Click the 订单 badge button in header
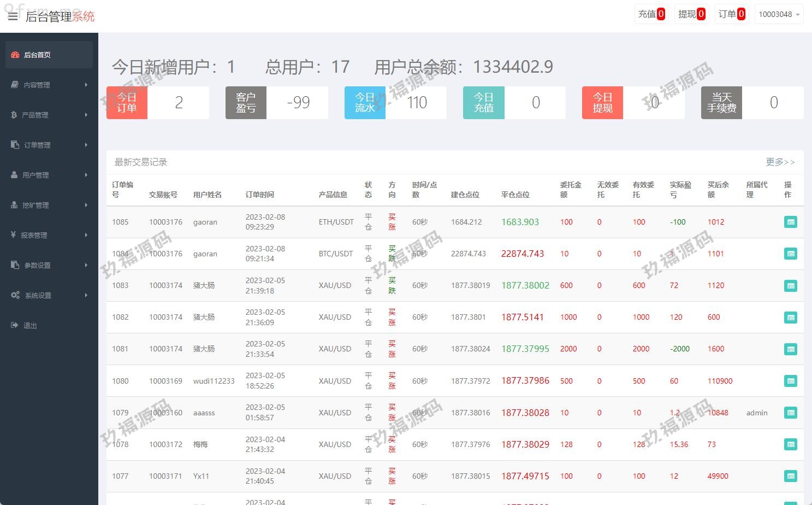The height and width of the screenshot is (505, 812). click(x=731, y=14)
